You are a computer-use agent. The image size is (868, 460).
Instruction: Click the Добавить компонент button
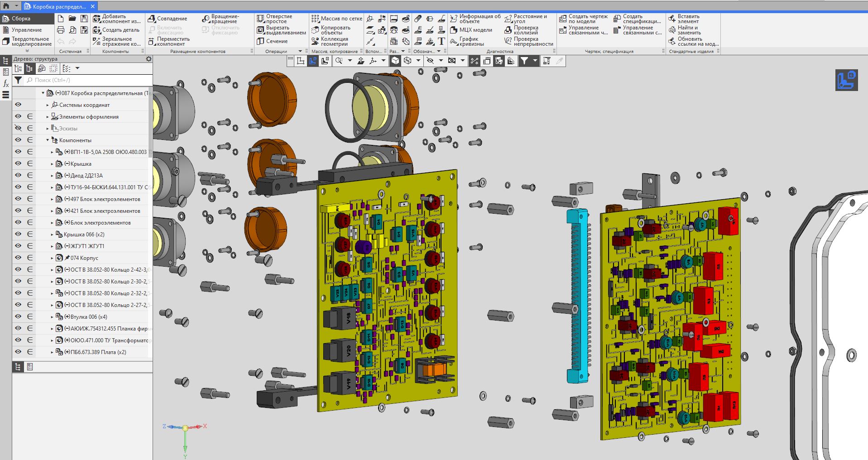[x=117, y=19]
